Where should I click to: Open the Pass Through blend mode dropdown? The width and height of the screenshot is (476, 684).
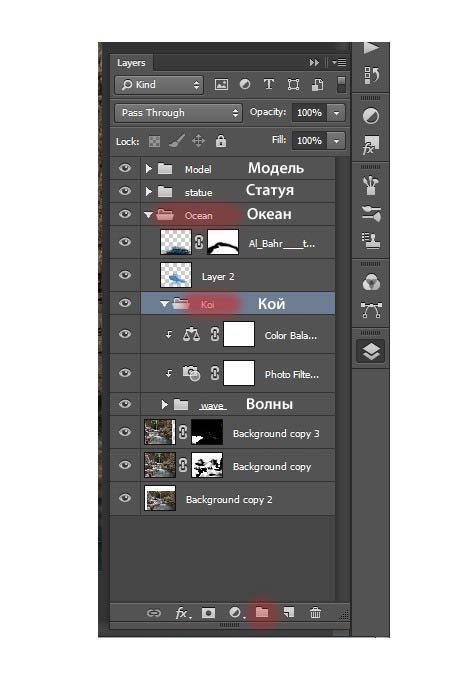tap(178, 113)
